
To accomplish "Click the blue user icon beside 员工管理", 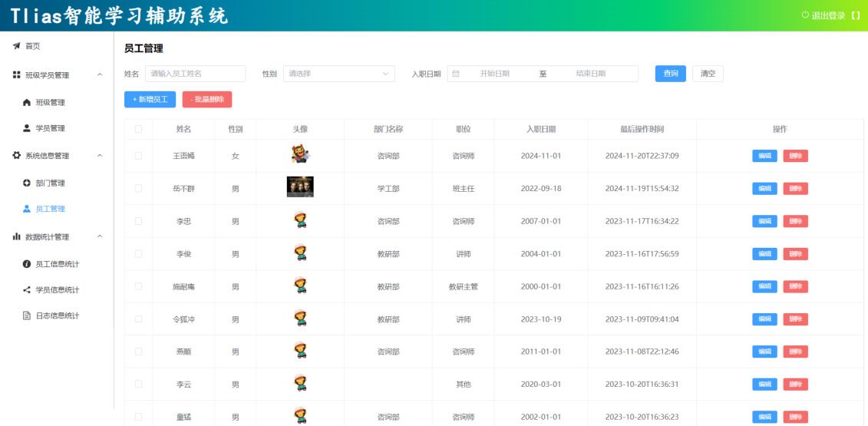I will click(x=27, y=209).
